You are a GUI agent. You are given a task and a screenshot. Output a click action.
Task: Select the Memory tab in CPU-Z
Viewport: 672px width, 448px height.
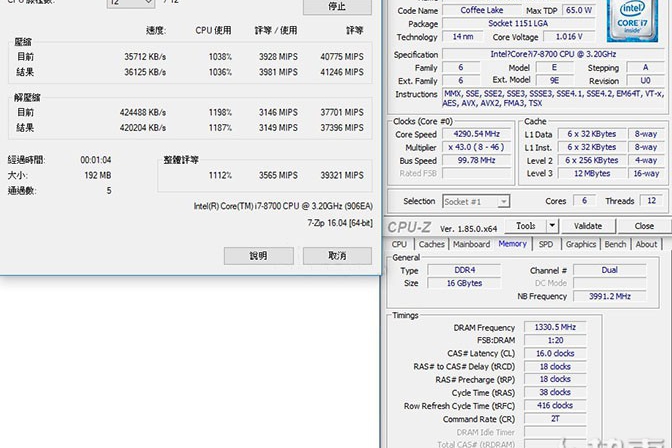512,244
